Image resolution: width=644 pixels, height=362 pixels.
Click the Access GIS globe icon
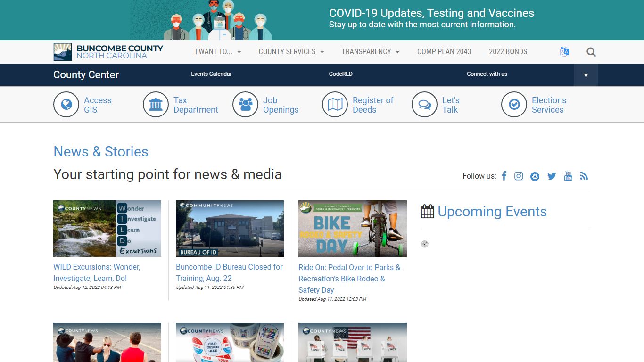66,105
